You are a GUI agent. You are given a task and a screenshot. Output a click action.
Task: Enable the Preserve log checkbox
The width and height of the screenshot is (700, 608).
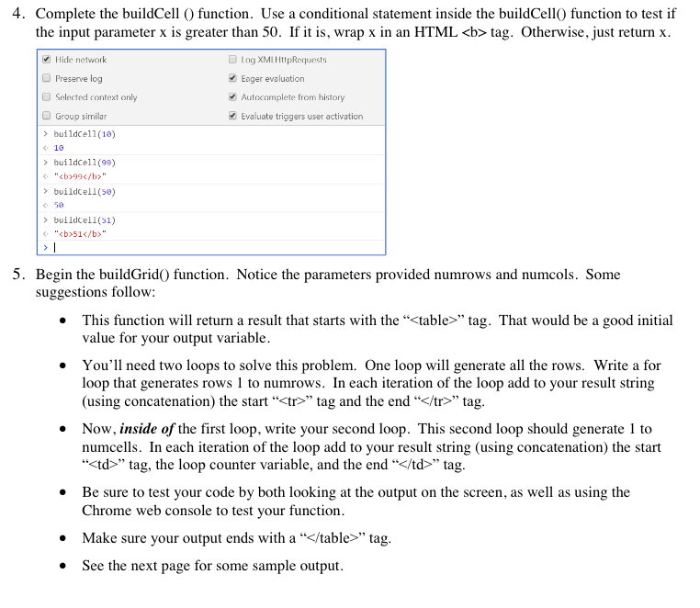click(x=47, y=78)
